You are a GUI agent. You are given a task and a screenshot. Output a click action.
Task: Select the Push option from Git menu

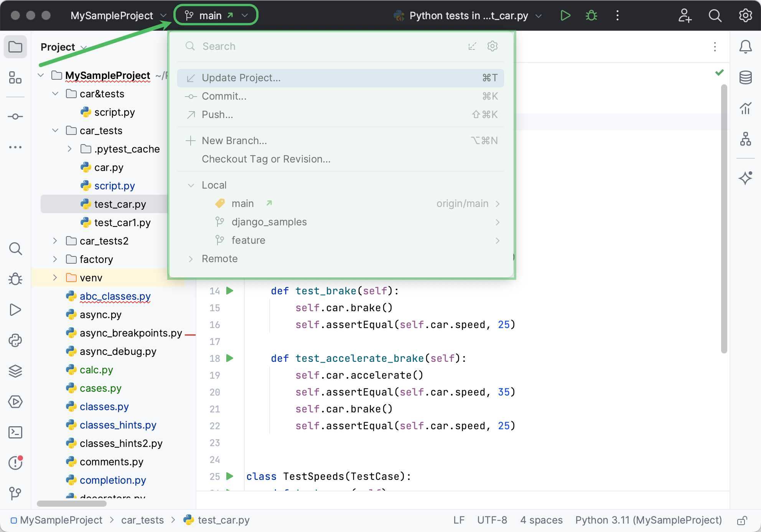coord(217,114)
